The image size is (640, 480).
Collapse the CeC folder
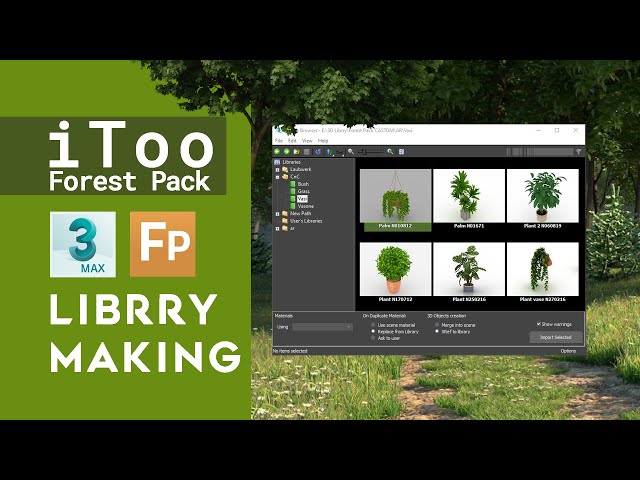(278, 177)
